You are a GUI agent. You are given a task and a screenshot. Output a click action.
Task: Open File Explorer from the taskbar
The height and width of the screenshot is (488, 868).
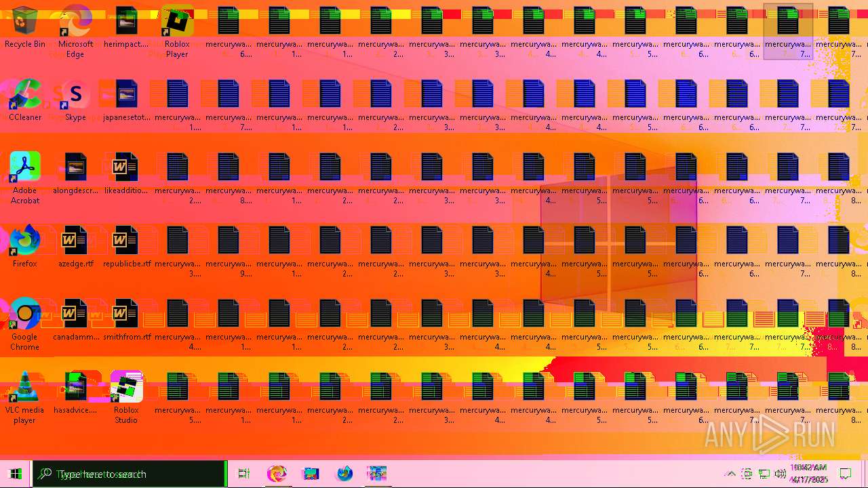point(311,474)
